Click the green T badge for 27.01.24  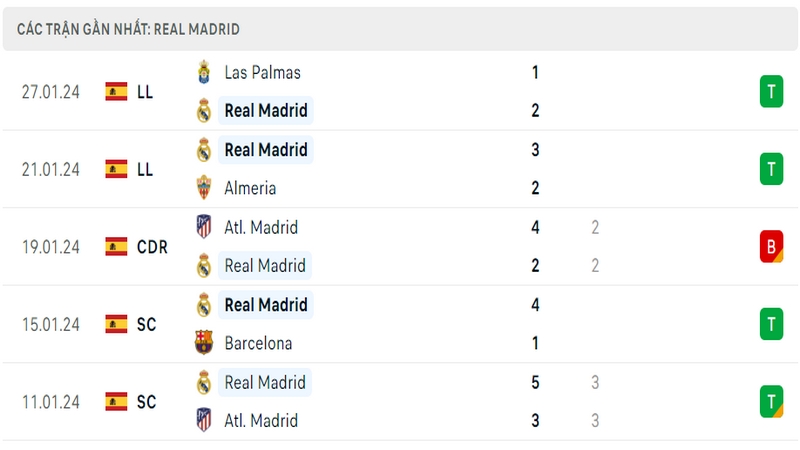coord(771,91)
